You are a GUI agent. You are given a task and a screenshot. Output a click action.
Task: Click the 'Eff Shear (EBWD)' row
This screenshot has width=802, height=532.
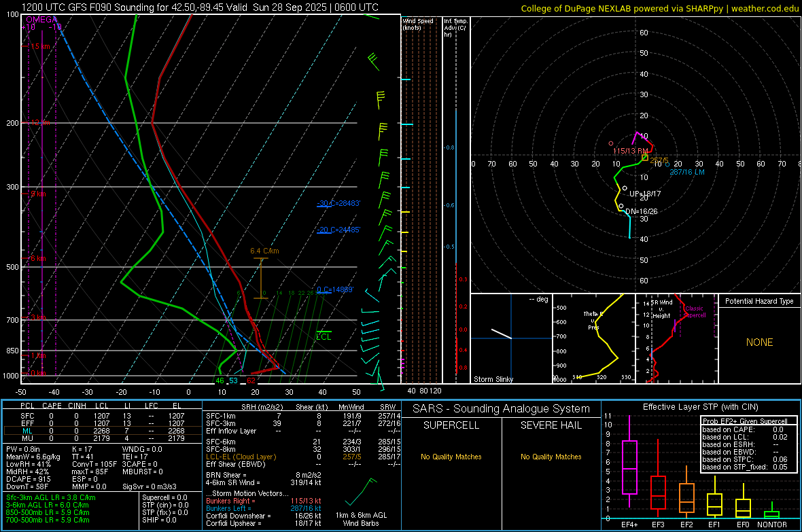pyautogui.click(x=303, y=465)
